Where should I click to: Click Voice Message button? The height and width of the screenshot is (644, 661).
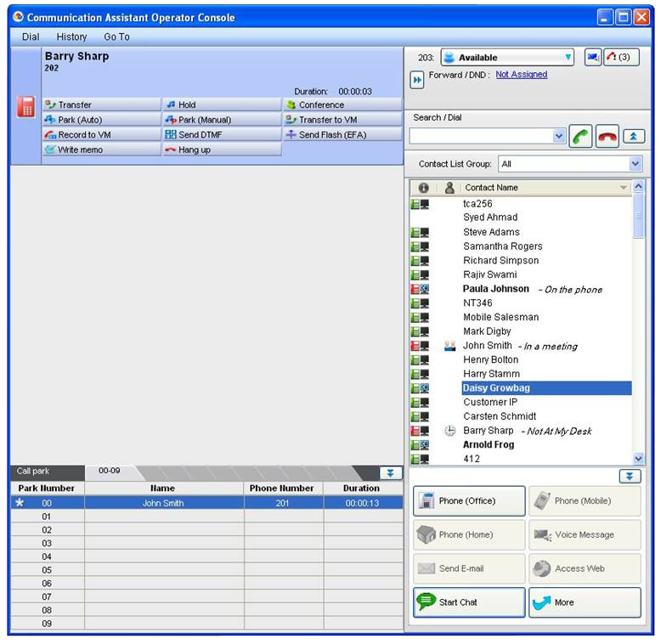(585, 534)
